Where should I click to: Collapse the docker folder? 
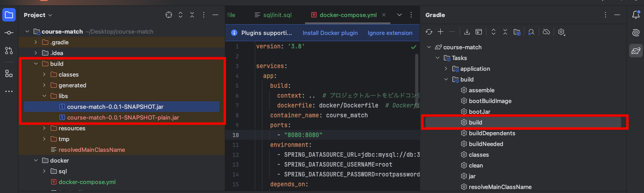pos(36,161)
